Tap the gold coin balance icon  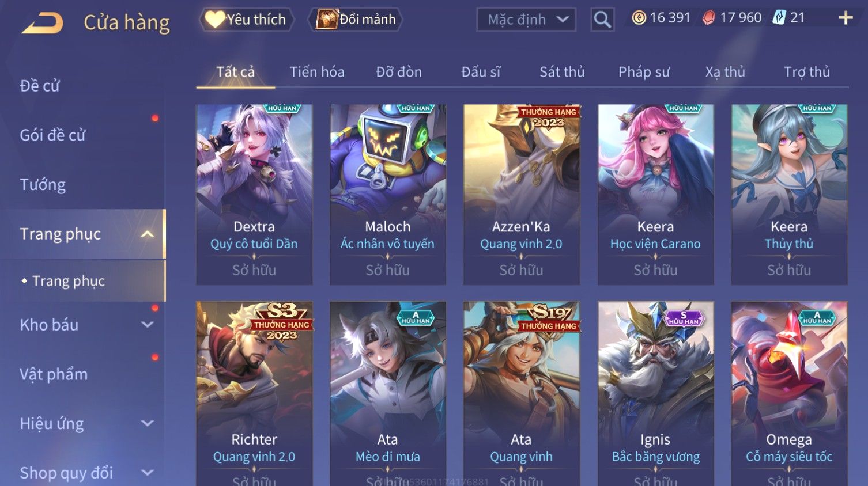tap(639, 18)
